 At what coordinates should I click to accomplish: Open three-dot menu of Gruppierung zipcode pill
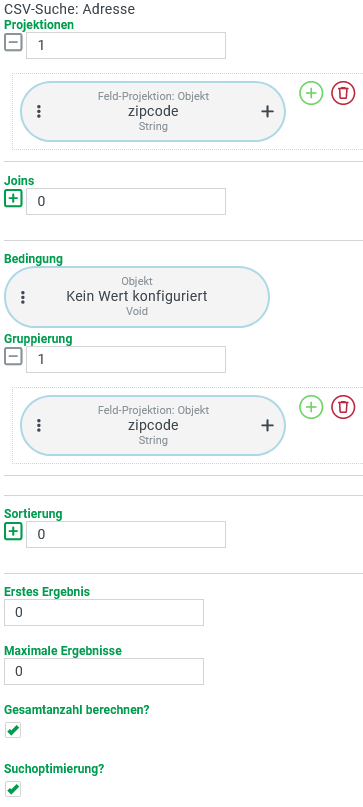click(39, 425)
